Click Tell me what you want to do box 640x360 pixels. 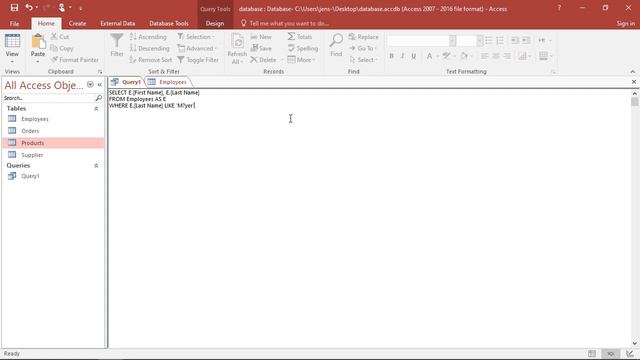coord(285,23)
